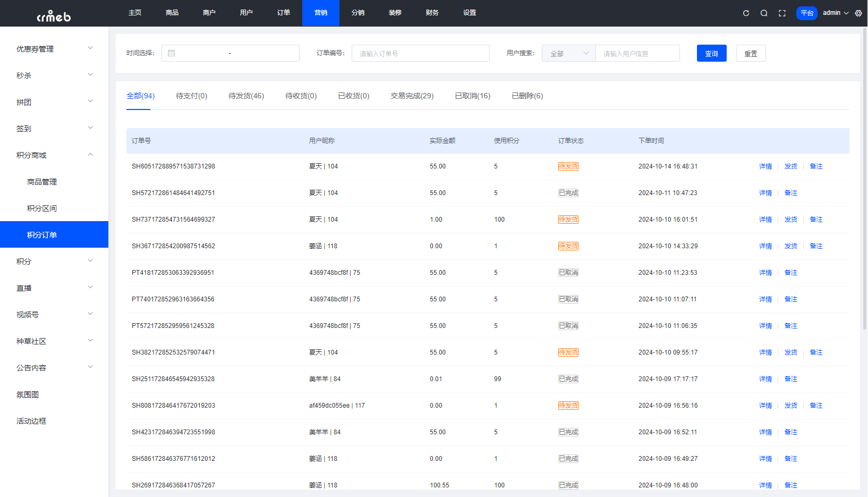Image resolution: width=868 pixels, height=497 pixels.
Task: Enter fullscreen mode via the expand icon
Action: 781,13
